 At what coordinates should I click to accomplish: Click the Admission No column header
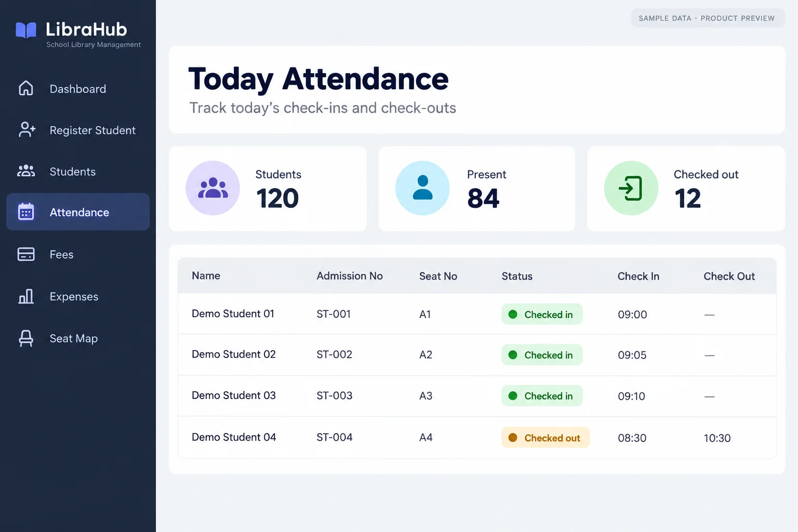tap(350, 276)
